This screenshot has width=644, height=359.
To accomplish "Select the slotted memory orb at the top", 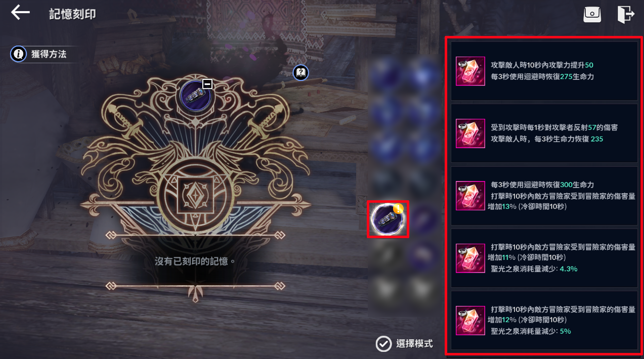I will [195, 95].
